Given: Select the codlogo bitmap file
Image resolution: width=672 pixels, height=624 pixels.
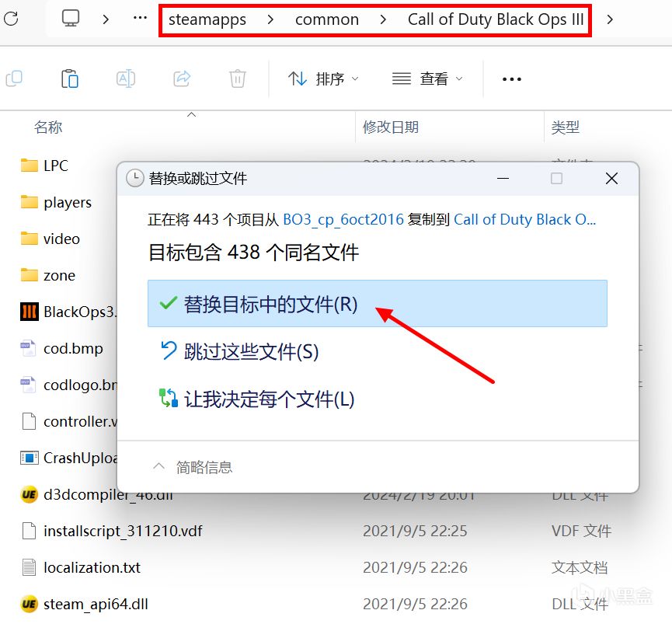Looking at the screenshot, I should pos(68,385).
